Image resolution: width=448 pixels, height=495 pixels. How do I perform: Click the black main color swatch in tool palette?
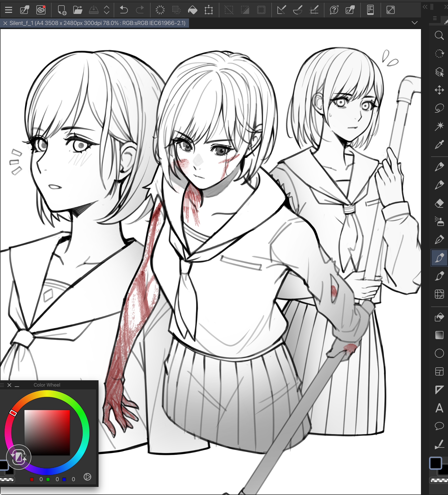click(x=435, y=463)
